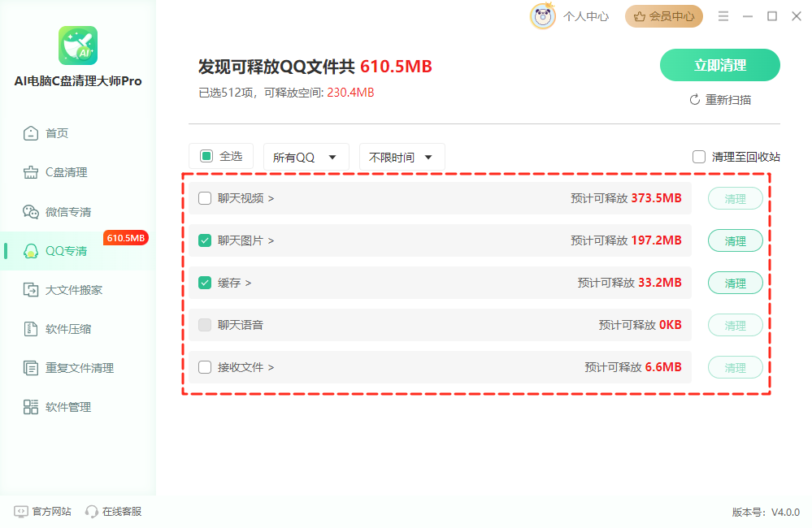Click the version number V4.0.0 text
The height and width of the screenshot is (528, 812).
[786, 513]
